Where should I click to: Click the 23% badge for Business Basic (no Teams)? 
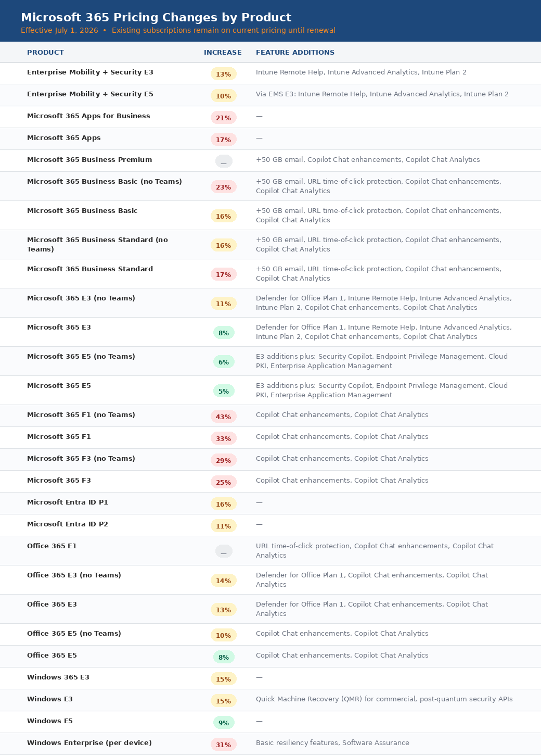click(x=224, y=187)
